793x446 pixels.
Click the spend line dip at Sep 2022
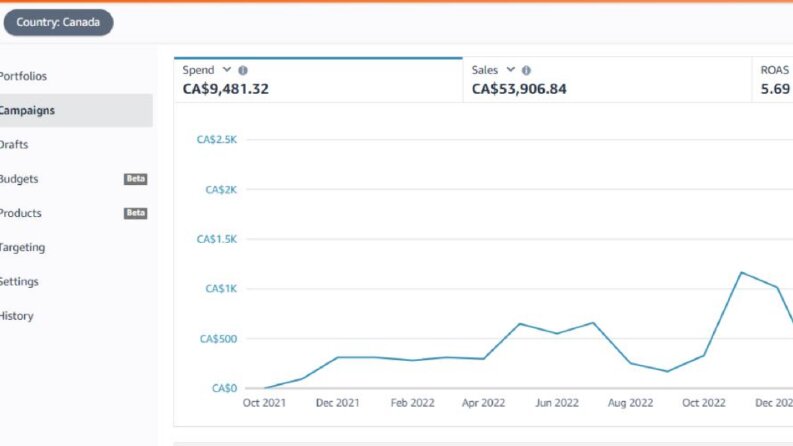(667, 371)
